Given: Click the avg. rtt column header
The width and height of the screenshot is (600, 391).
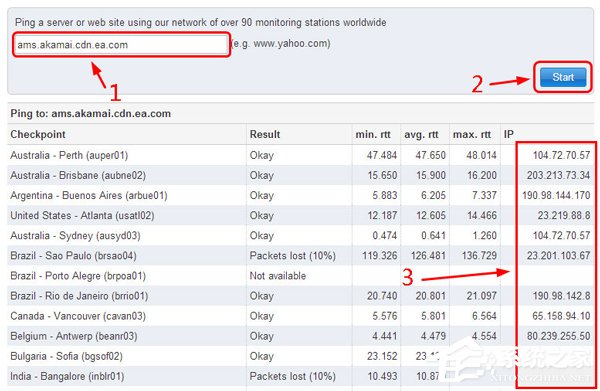Looking at the screenshot, I should tap(421, 134).
